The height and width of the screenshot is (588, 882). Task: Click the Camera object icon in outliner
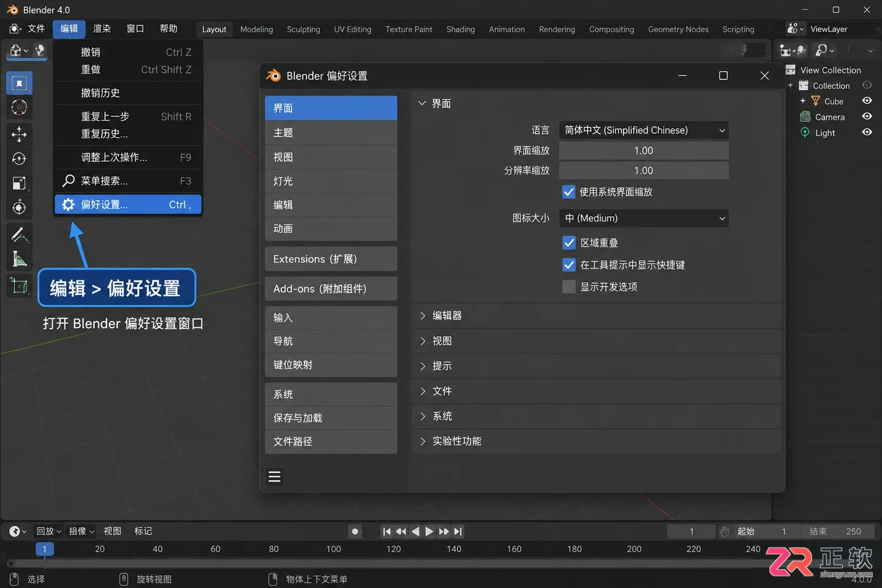pos(805,116)
